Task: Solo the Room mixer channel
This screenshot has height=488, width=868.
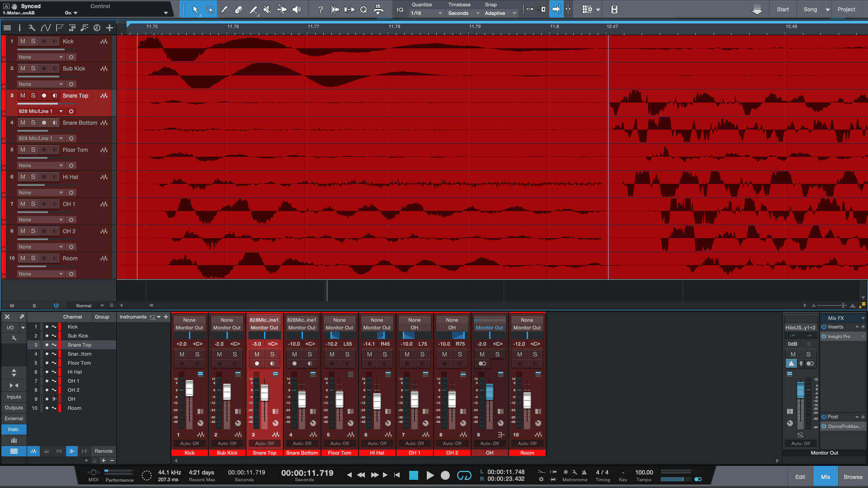Action: [x=535, y=354]
